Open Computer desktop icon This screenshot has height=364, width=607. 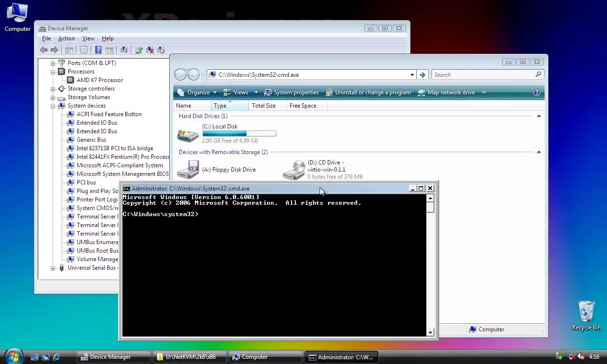coord(18,17)
